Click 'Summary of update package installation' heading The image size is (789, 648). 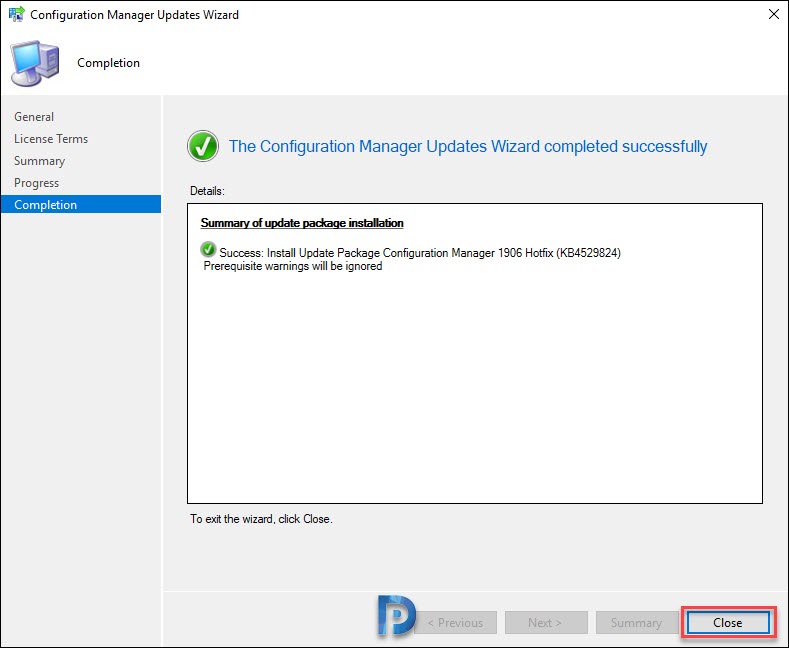coord(302,223)
